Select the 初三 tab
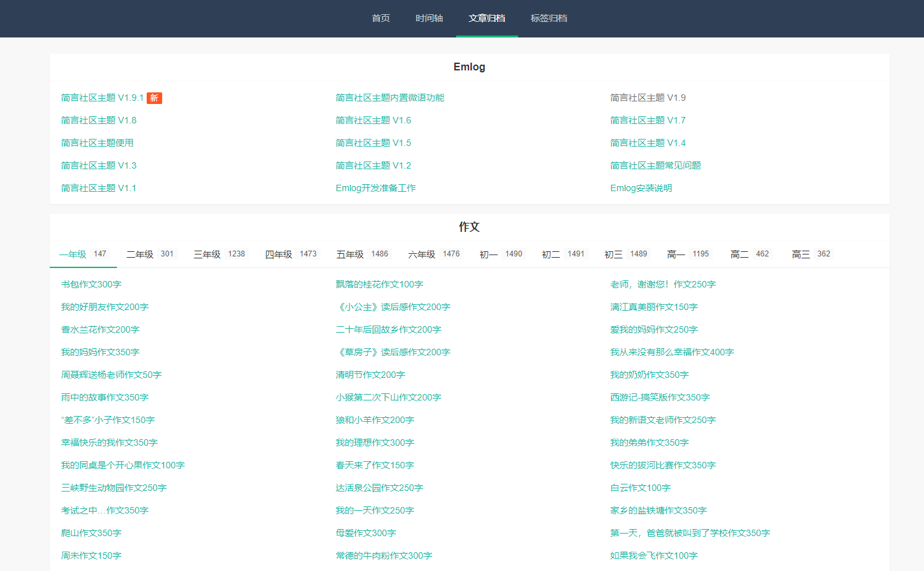Screen dimensions: 924x571 [x=626, y=254]
